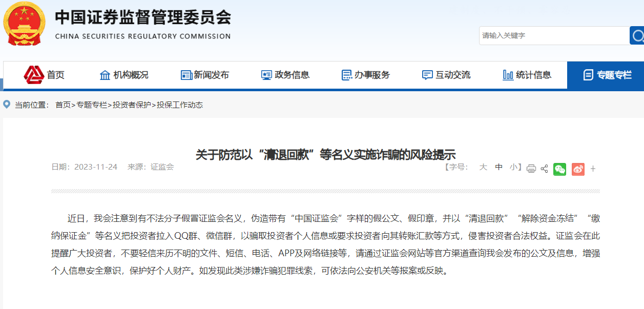Expand the 新闻发布 navigation menu
Image resolution: width=644 pixels, height=309 pixels.
pyautogui.click(x=205, y=75)
